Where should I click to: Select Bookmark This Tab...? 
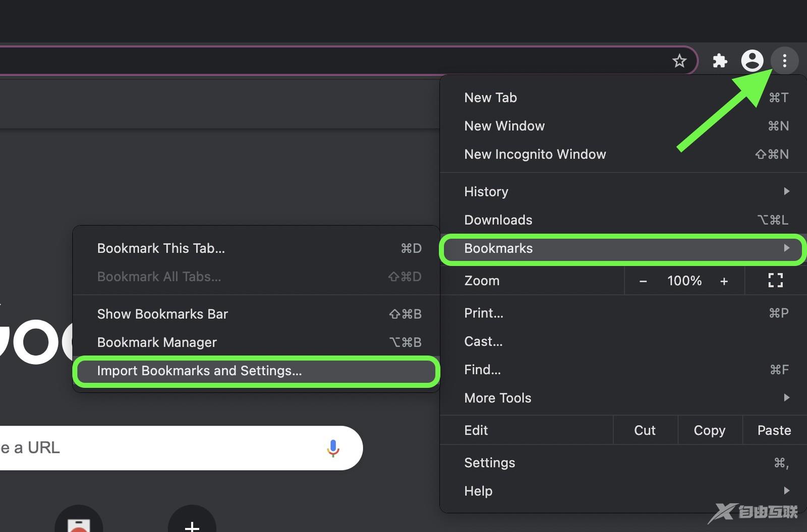(256, 249)
